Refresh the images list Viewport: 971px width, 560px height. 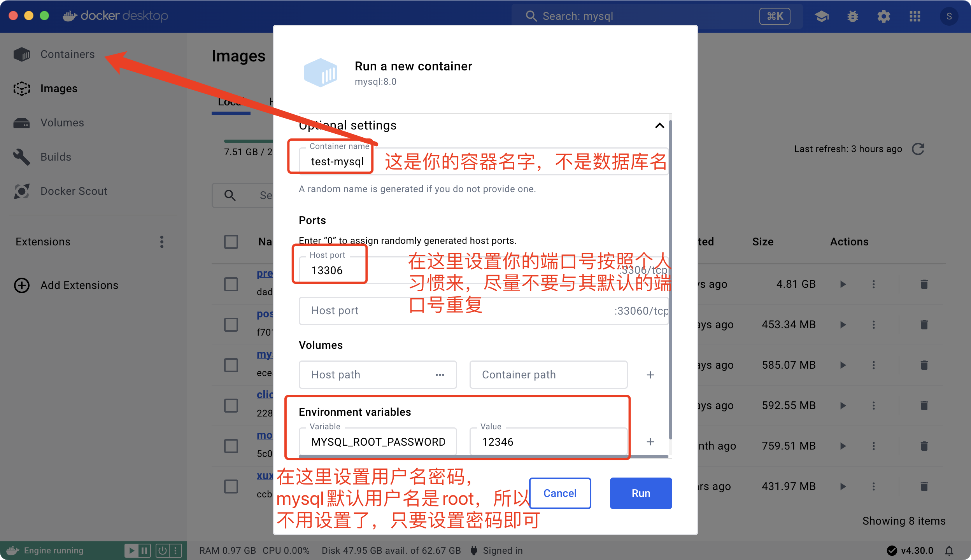[918, 149]
